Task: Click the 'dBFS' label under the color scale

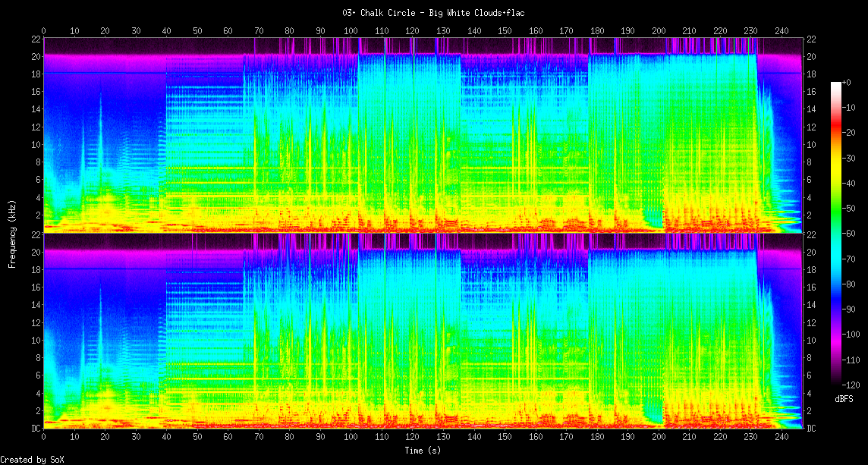Action: click(843, 398)
